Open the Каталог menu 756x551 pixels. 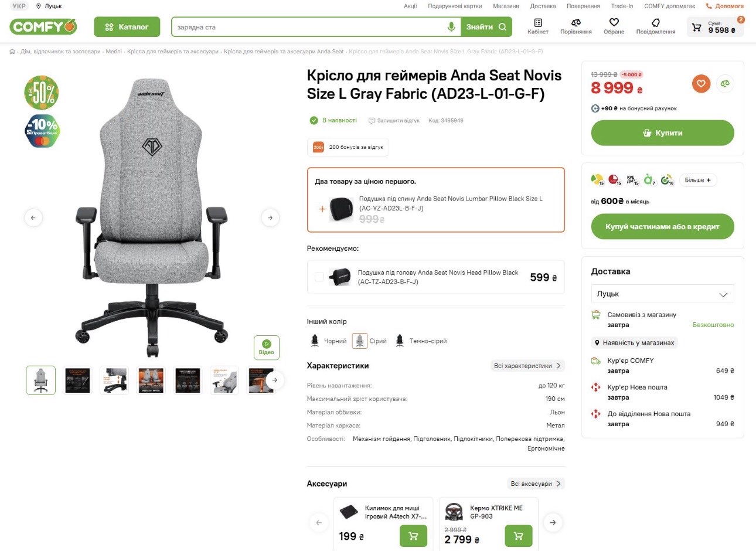pyautogui.click(x=127, y=27)
